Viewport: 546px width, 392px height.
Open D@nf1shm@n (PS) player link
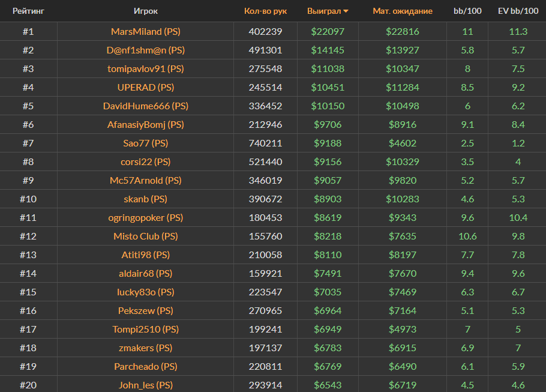(x=145, y=50)
